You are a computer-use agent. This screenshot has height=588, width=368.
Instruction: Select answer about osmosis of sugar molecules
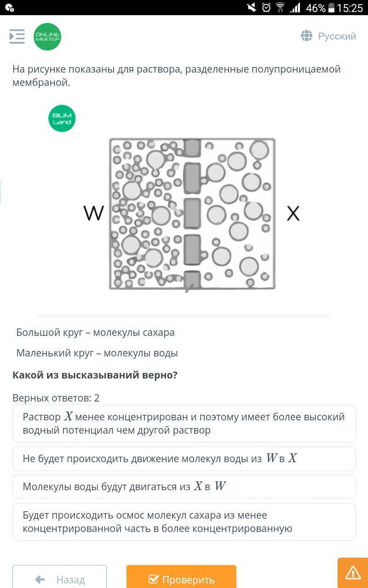click(184, 522)
